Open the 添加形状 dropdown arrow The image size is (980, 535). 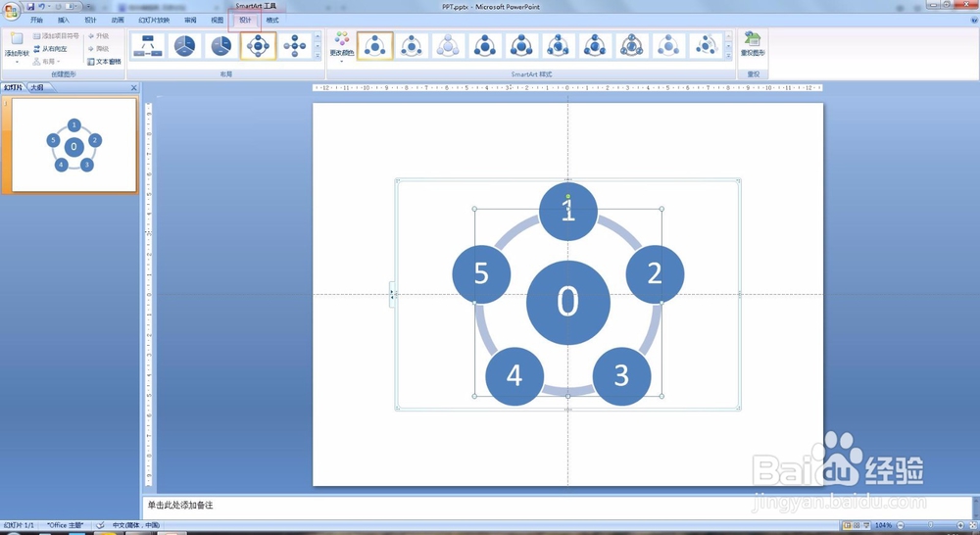pos(17,62)
